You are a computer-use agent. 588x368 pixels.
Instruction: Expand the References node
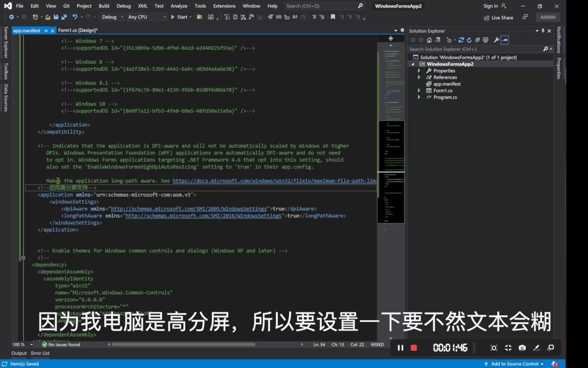click(x=419, y=77)
